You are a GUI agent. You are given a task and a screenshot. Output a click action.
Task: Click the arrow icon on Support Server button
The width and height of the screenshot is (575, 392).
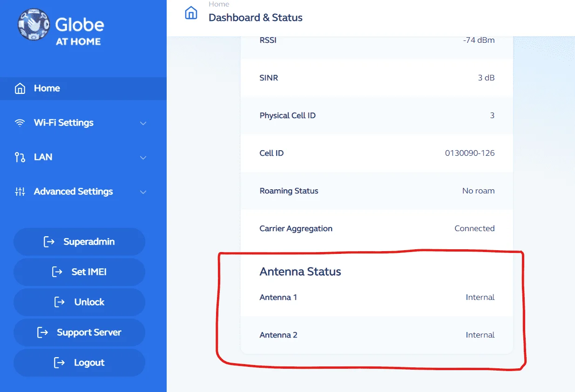[x=43, y=332]
